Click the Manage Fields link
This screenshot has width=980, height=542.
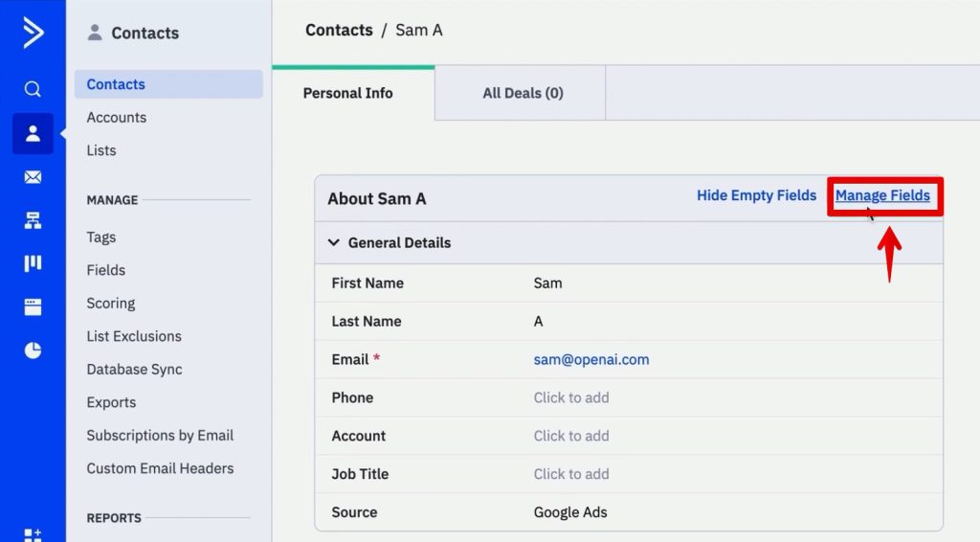882,195
